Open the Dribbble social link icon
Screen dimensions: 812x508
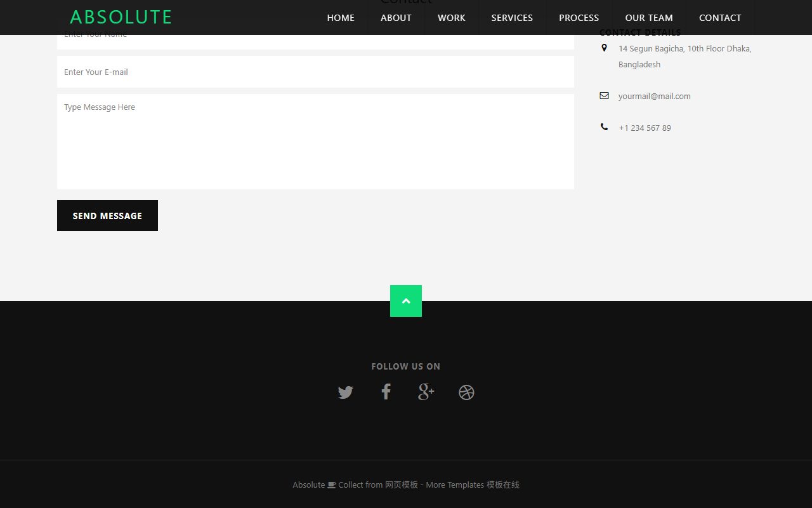[466, 392]
